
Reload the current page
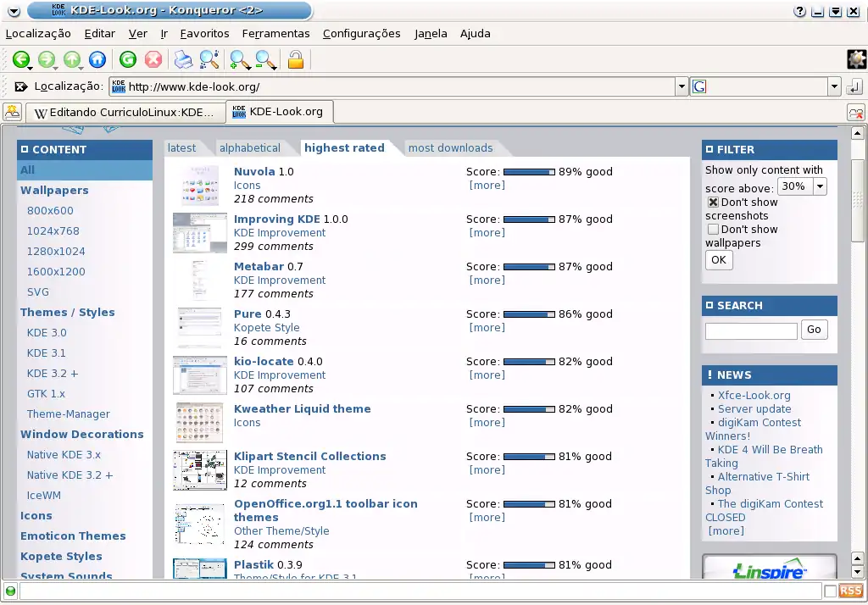[x=128, y=59]
